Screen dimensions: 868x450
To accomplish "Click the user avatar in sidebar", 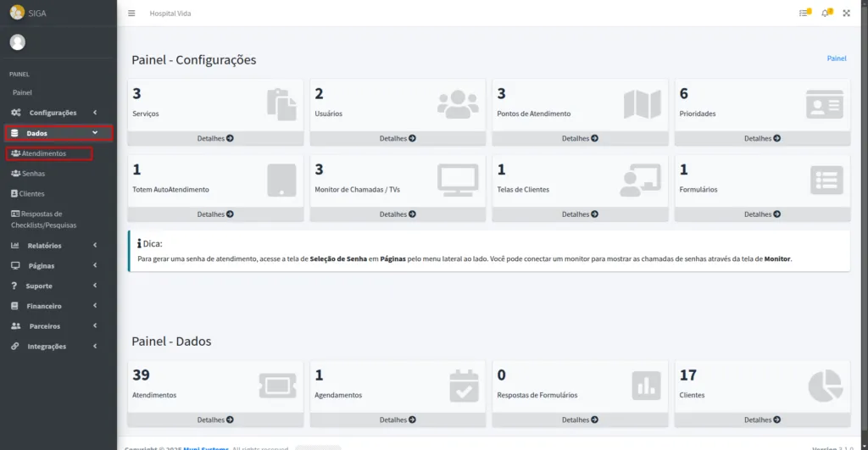I will click(17, 42).
